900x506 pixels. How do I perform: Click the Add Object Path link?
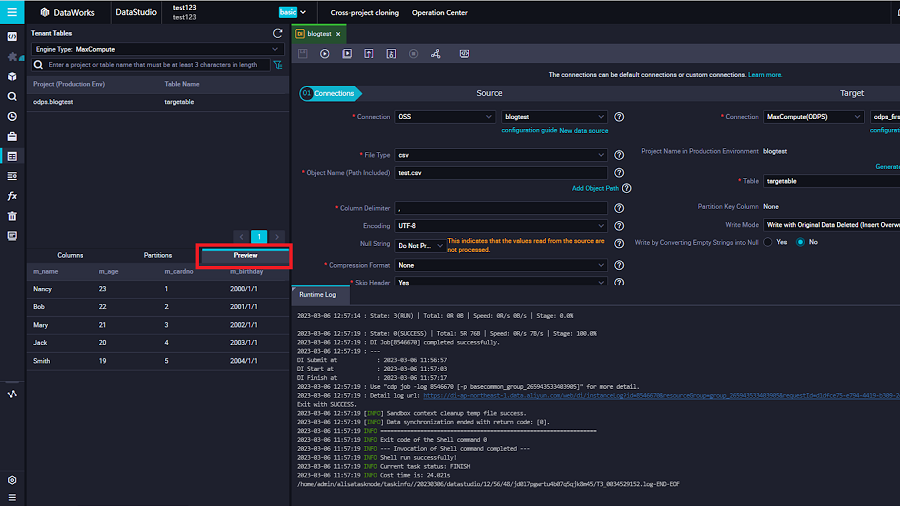tap(595, 188)
